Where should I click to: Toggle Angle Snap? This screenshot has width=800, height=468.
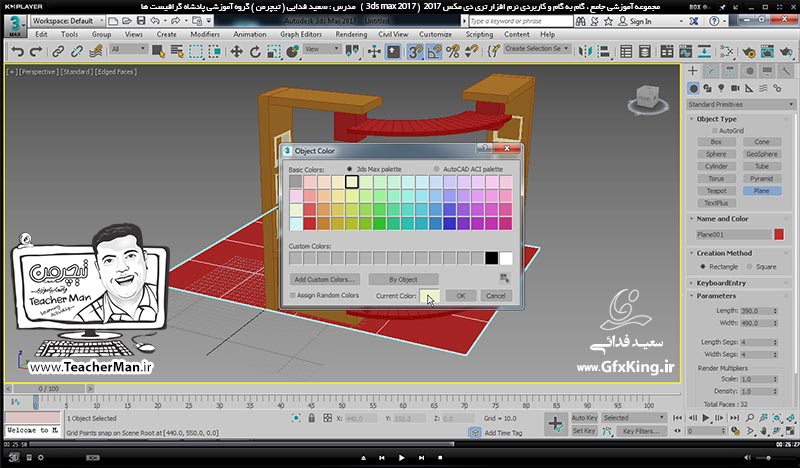click(x=434, y=52)
